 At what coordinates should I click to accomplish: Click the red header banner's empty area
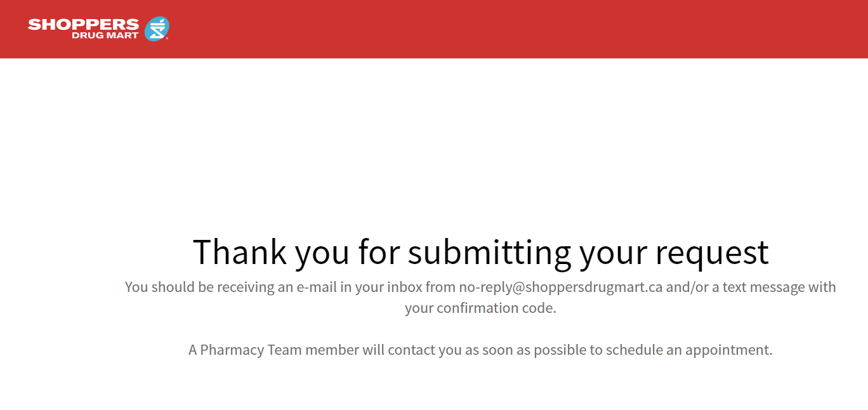(x=508, y=29)
